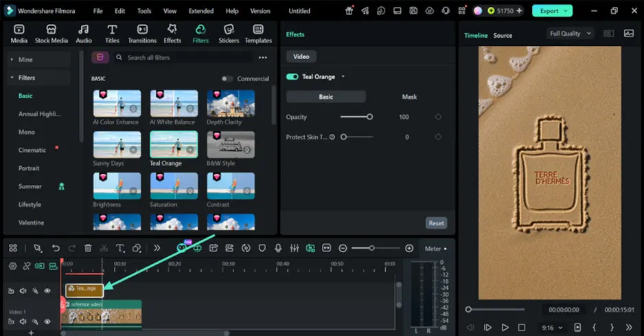Screen dimensions: 644x336
Task: Open the Full Quality dropdown
Action: (x=571, y=33)
